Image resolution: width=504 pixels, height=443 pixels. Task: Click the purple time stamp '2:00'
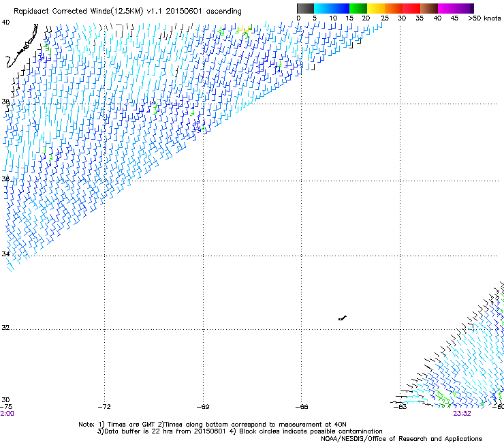coord(7,414)
